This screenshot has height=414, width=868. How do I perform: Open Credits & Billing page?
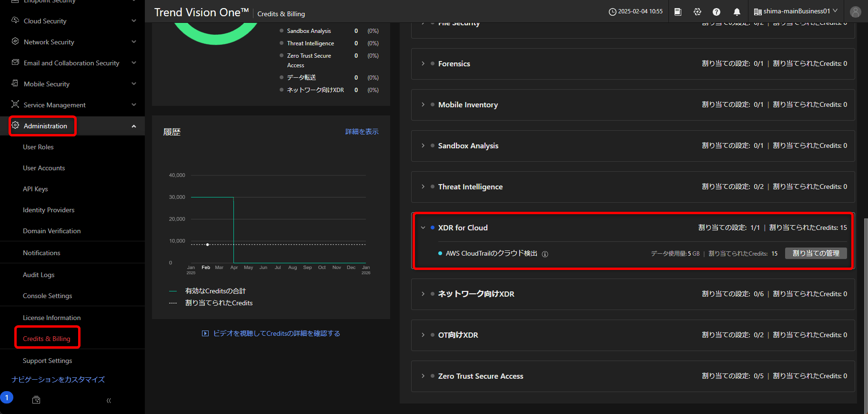[47, 339]
